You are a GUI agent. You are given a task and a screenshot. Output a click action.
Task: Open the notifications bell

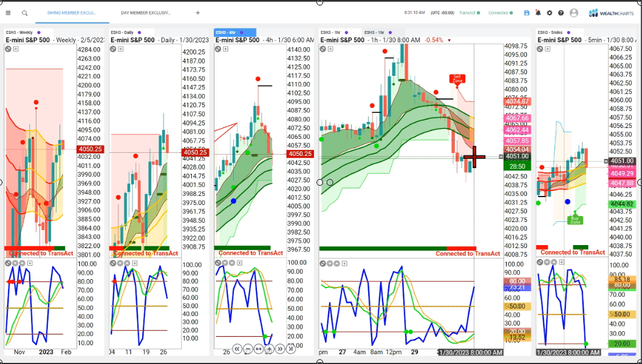[538, 13]
